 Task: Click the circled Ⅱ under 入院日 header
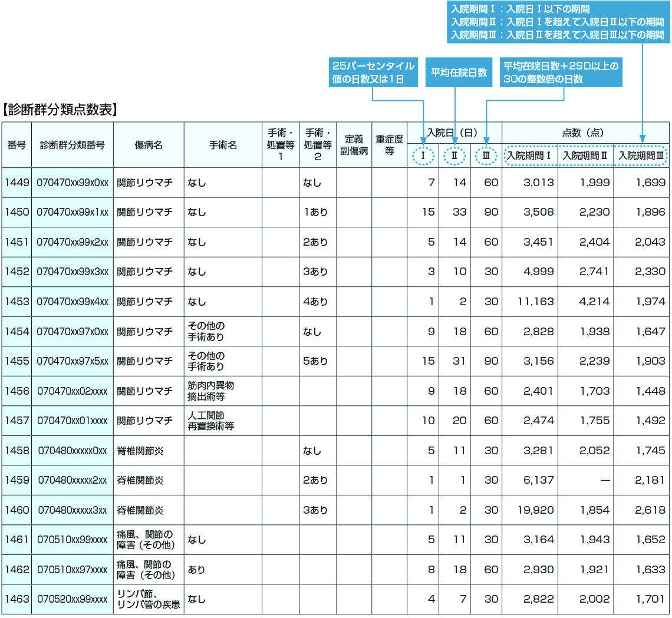[x=454, y=156]
